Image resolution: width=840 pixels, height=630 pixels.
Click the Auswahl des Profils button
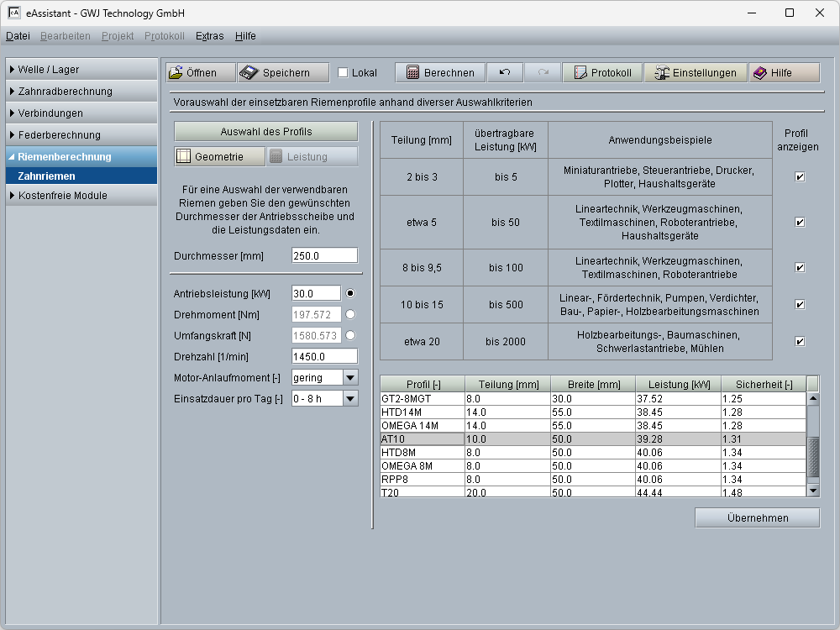(265, 132)
